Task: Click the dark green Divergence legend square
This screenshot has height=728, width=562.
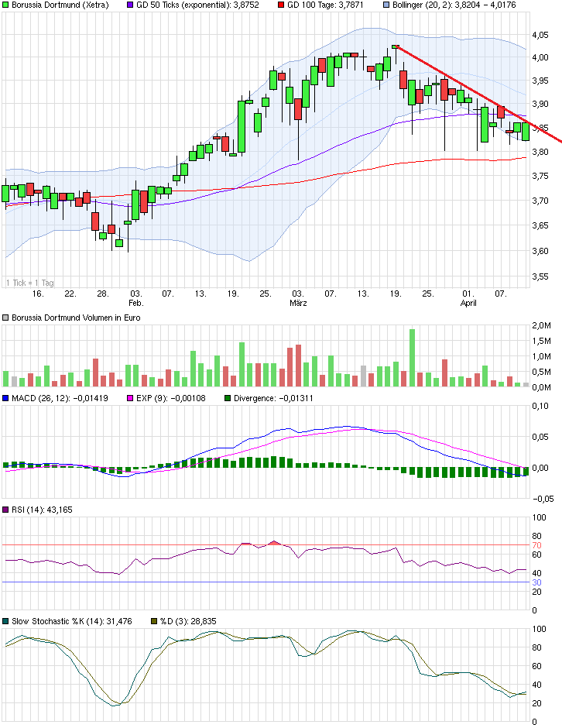Action: [228, 398]
